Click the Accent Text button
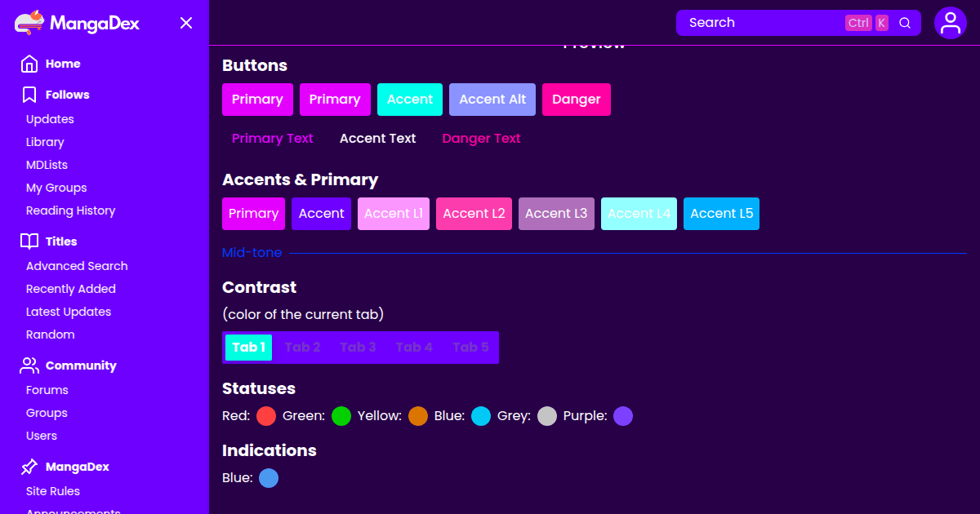Screen dimensions: 980x514 click(x=377, y=139)
